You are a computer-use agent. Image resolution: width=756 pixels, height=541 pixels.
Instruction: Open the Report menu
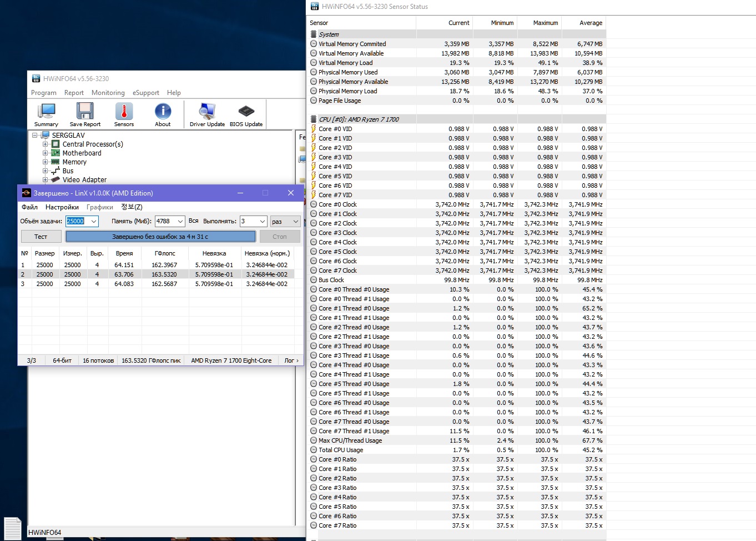(74, 93)
